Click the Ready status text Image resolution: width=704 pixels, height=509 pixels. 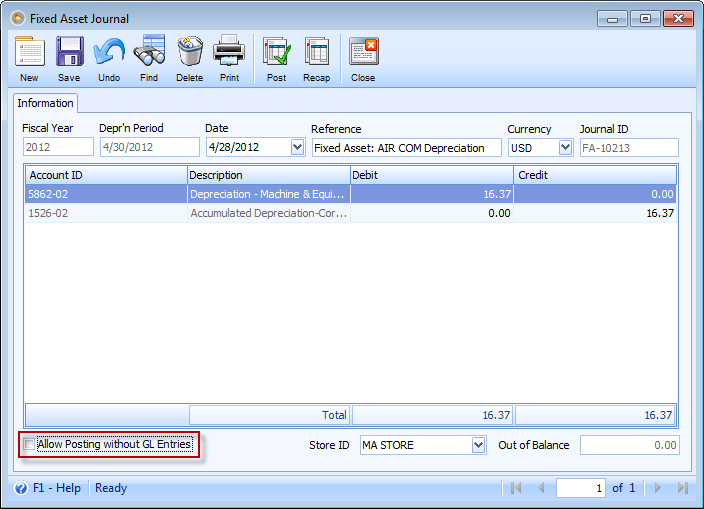pos(111,488)
